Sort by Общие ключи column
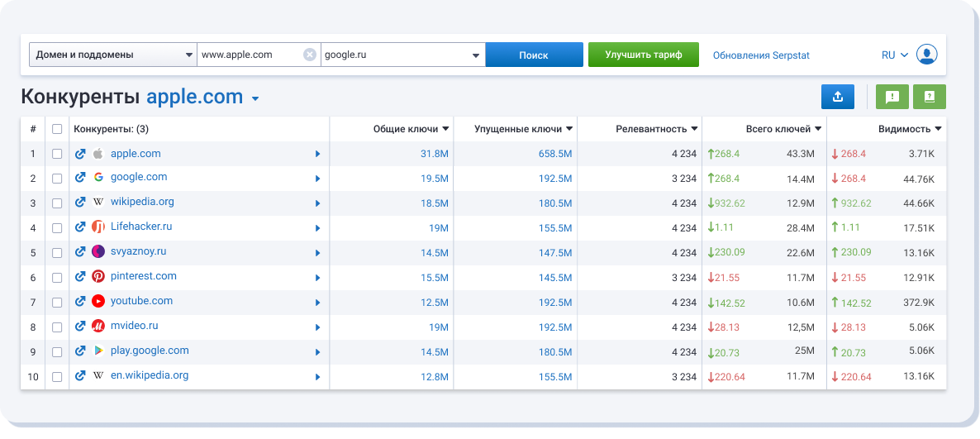980x439 pixels. click(x=411, y=129)
